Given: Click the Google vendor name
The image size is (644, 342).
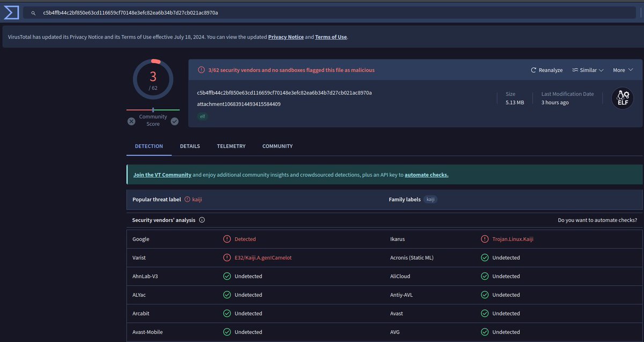Looking at the screenshot, I should point(141,239).
